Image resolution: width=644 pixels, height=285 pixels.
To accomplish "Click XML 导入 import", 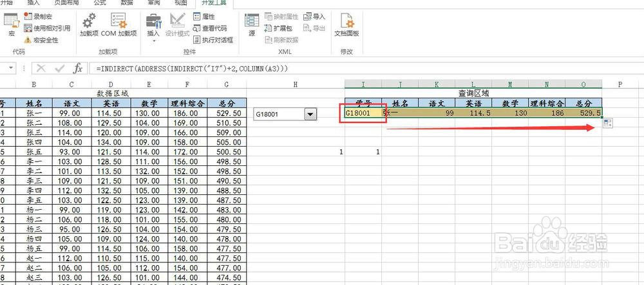I will click(x=314, y=16).
